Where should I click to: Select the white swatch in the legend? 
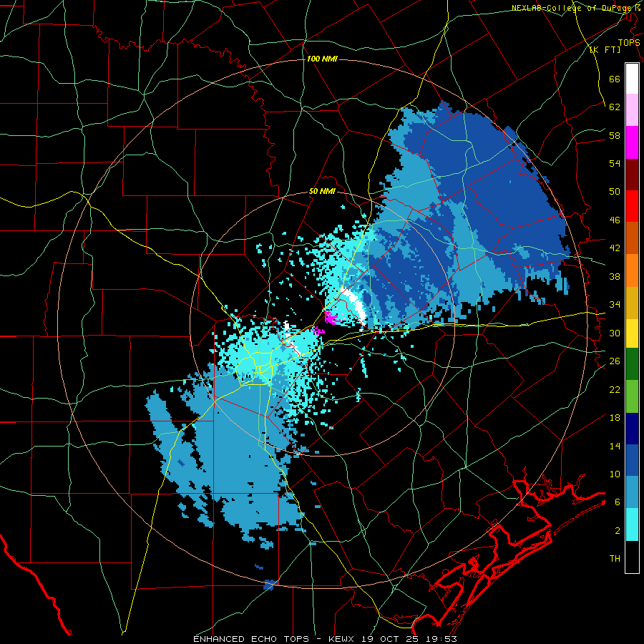coord(632,79)
